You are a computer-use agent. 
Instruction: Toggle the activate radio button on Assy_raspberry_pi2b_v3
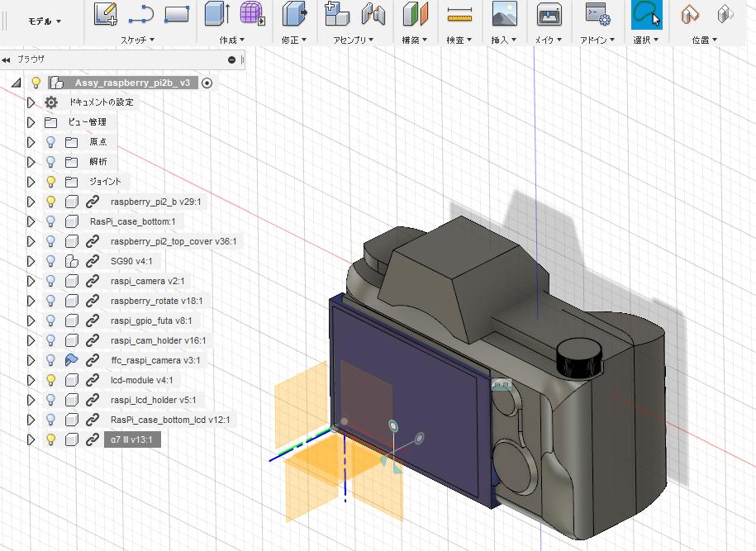(207, 83)
